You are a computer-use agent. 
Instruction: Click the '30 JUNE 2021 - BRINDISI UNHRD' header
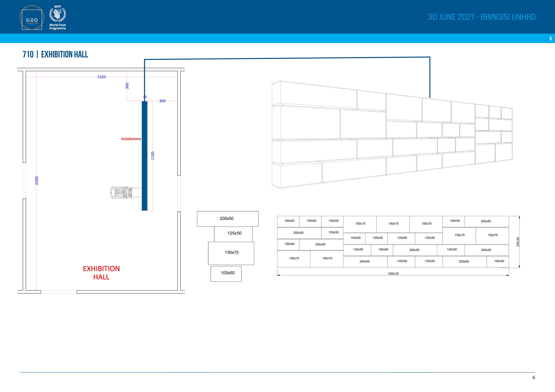(482, 17)
